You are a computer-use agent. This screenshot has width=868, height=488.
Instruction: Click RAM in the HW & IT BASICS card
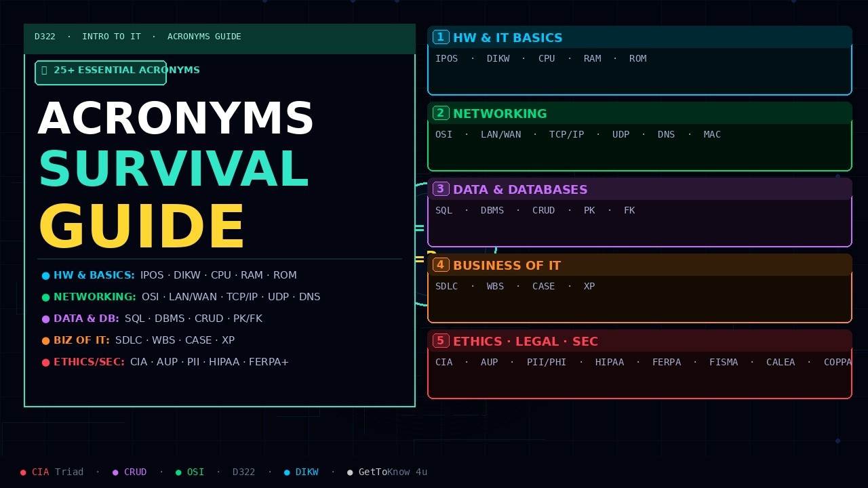(592, 59)
